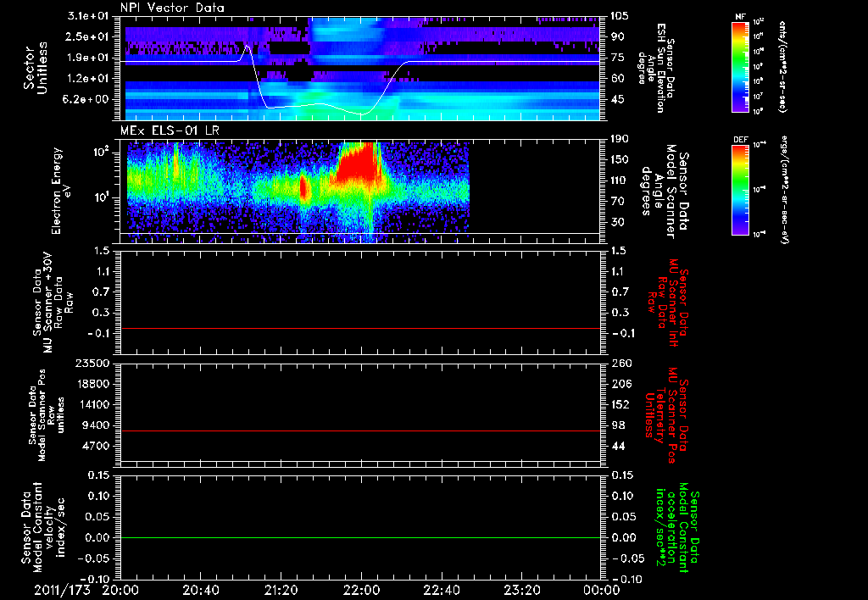The width and height of the screenshot is (868, 600).
Task: Click the "260" telemetry axis tick
Action: pos(620,364)
